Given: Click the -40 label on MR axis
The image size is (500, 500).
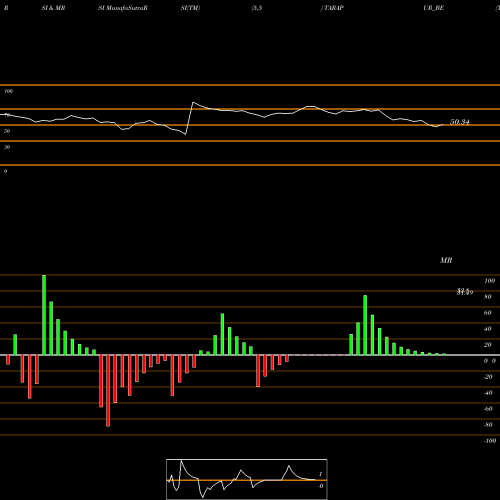Looking at the screenshot, I should click(488, 393).
